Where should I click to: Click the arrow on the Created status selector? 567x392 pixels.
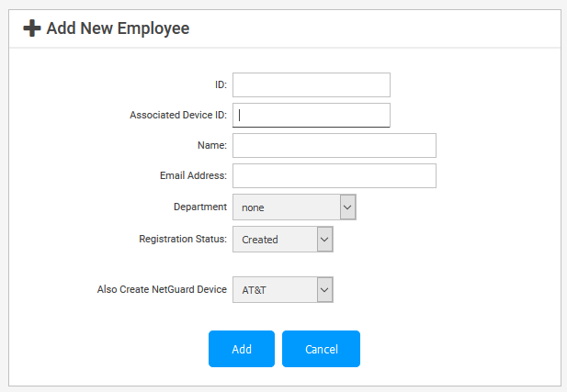[x=324, y=240]
